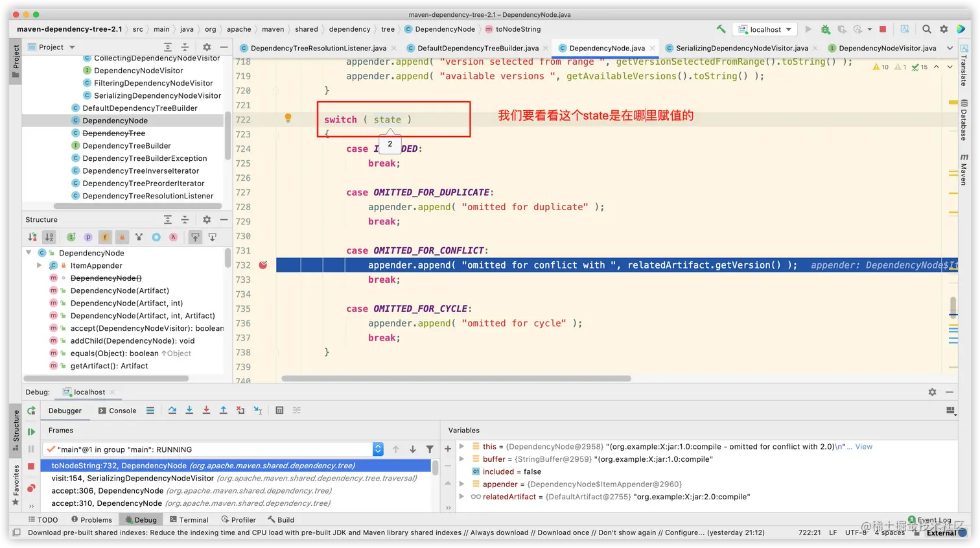Toggle Autoscroll to Source in Structure
Screen dimensions: 980x548
tap(195, 237)
